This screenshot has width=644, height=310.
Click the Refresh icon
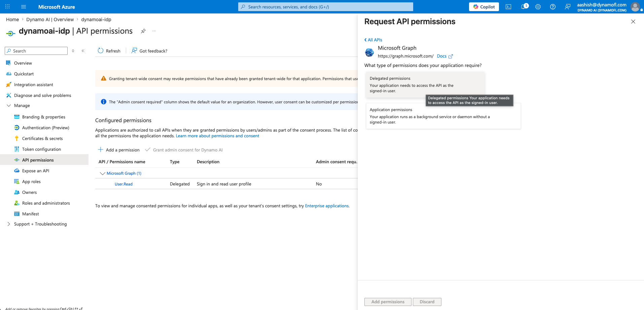101,51
